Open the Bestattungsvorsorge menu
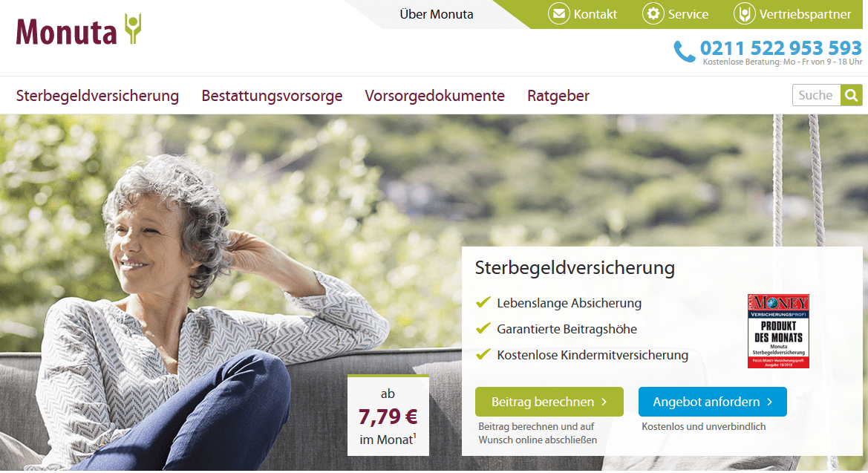This screenshot has height=473, width=868. 272,96
